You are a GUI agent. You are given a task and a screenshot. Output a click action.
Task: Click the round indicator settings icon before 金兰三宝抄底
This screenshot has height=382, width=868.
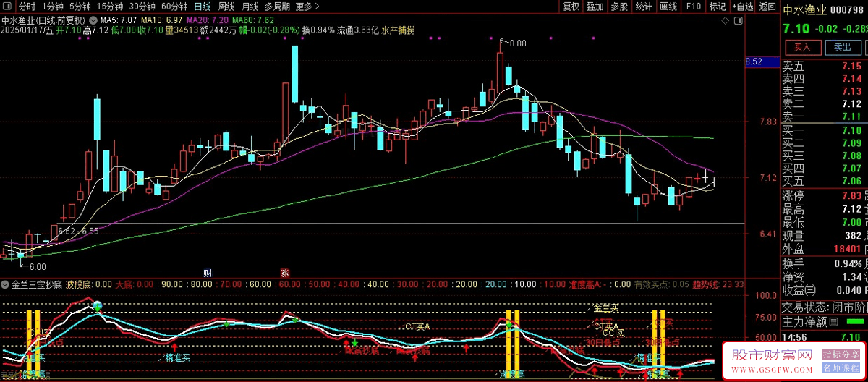coord(5,285)
